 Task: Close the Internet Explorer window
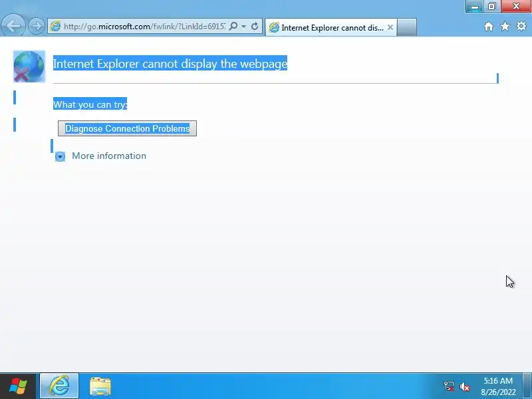(x=516, y=6)
